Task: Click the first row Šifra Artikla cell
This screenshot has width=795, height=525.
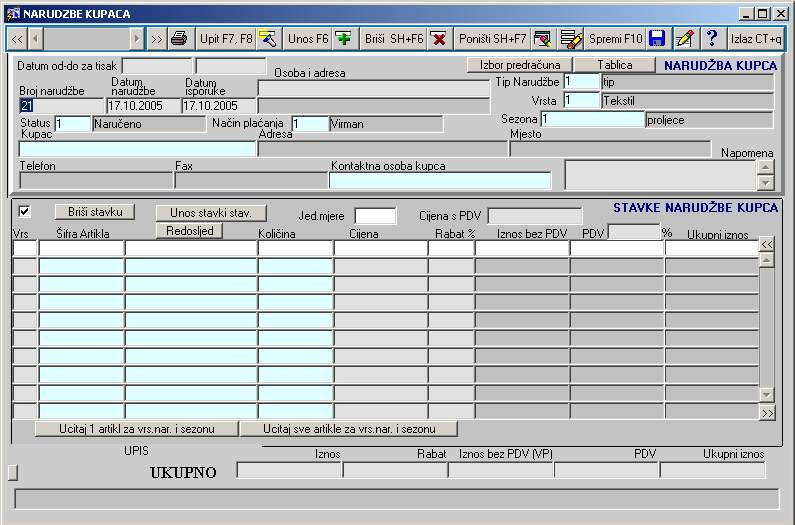Action: click(x=82, y=248)
